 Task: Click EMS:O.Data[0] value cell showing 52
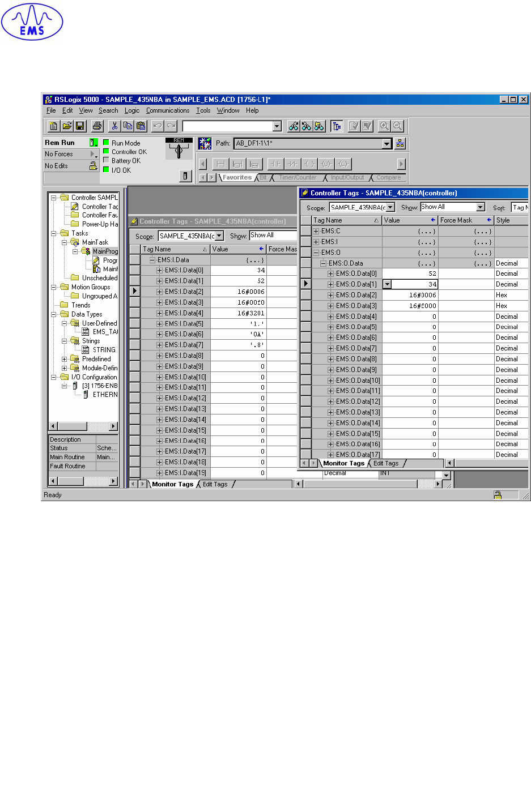click(410, 273)
